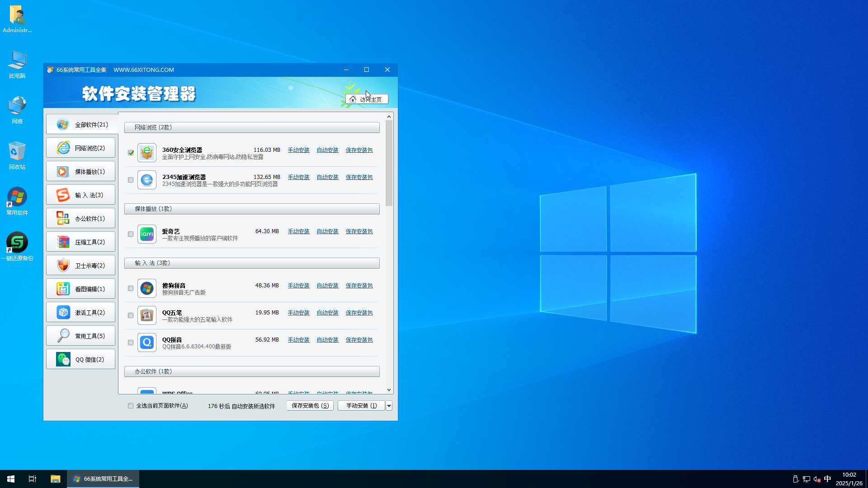
Task: Click the 2345加速浏览器 app icon
Action: coord(147,180)
